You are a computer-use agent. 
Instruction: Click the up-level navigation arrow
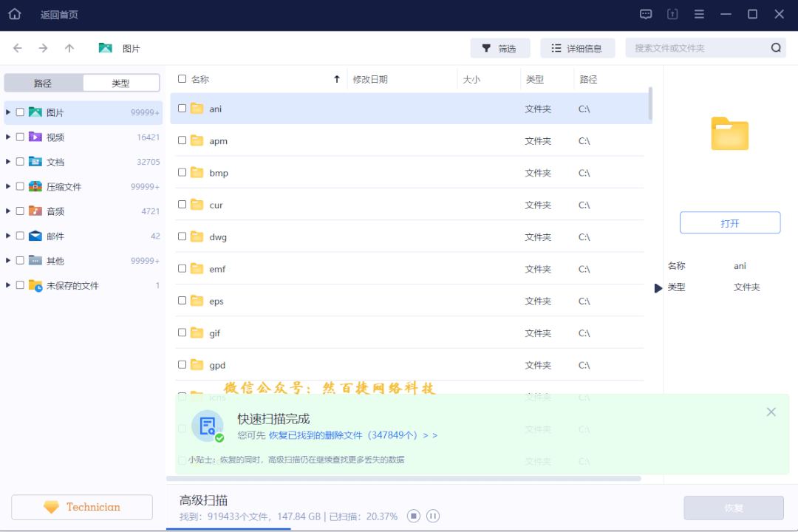pyautogui.click(x=69, y=47)
